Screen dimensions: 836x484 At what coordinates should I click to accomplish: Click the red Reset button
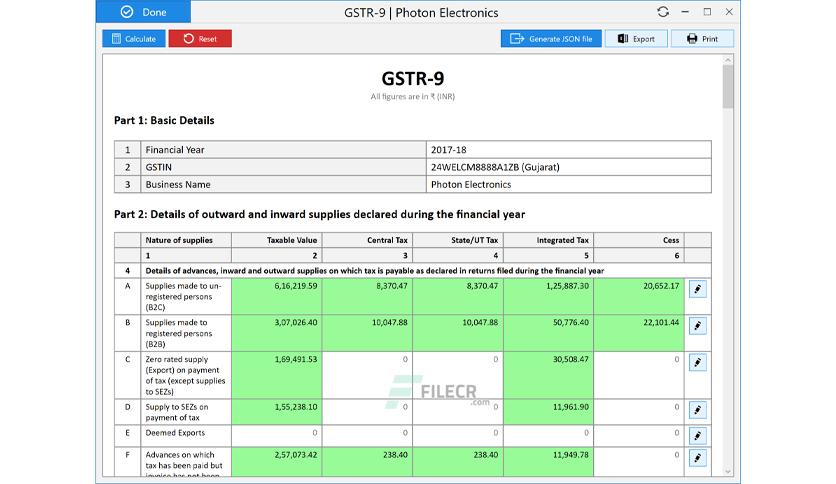pyautogui.click(x=200, y=39)
